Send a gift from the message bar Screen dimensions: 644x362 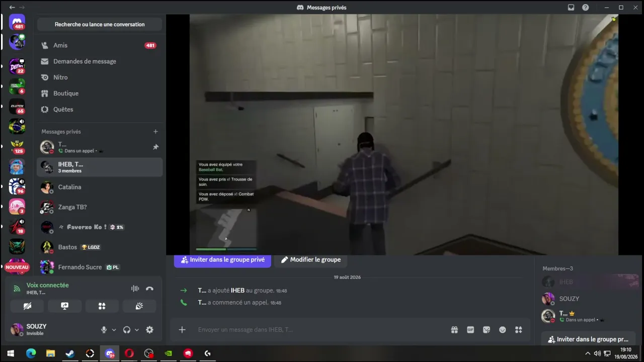454,330
